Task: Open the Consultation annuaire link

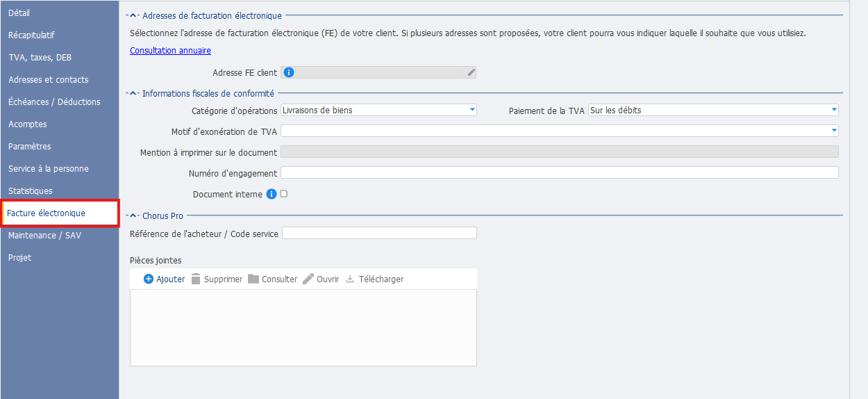Action: pos(170,51)
